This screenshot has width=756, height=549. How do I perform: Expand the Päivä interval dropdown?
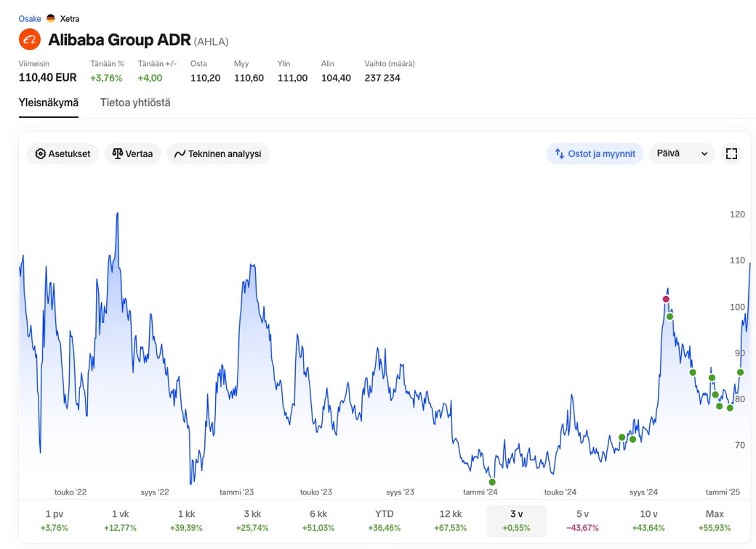point(682,153)
